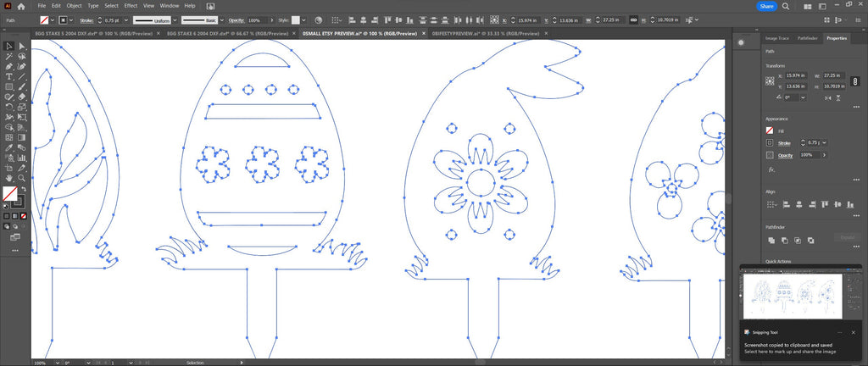868x366 pixels.
Task: Select the Line Segment tool
Action: (x=22, y=77)
